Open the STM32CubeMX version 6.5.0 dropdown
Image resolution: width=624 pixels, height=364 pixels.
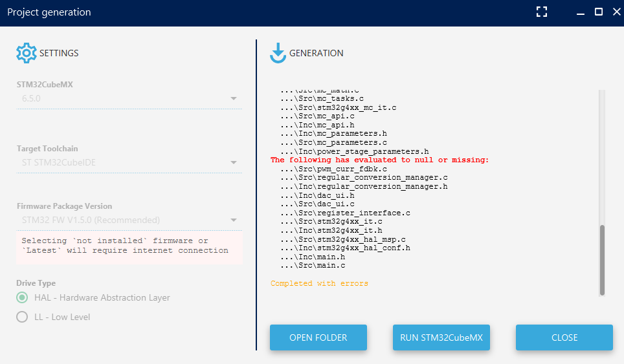[x=129, y=98]
